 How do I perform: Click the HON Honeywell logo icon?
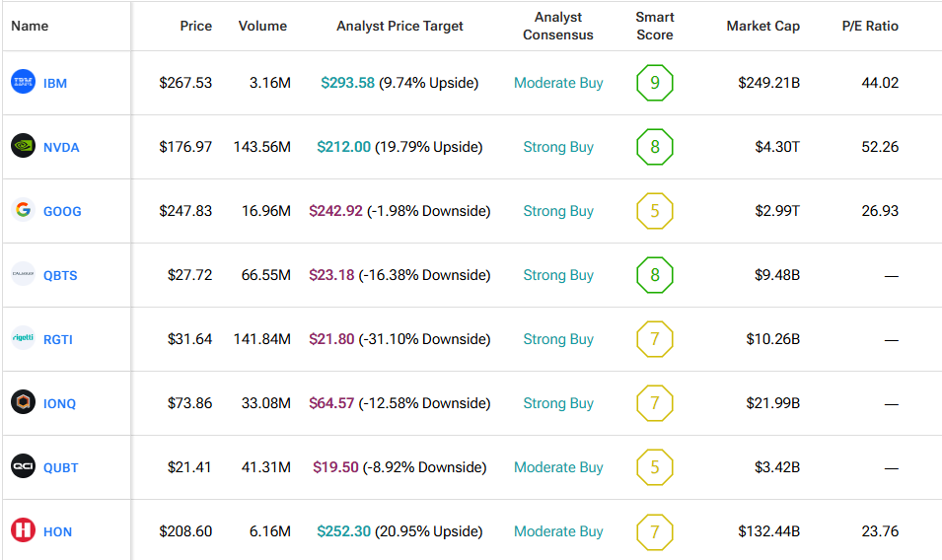tap(23, 530)
